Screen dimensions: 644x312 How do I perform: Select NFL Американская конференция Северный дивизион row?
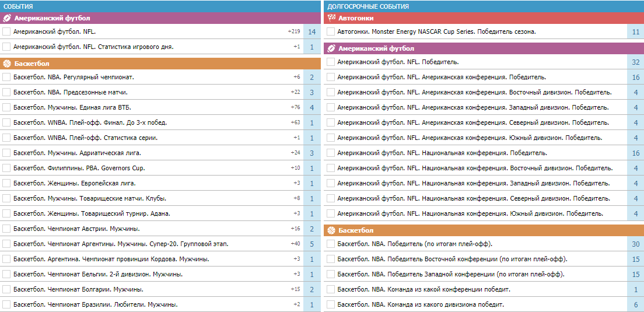tap(484, 122)
